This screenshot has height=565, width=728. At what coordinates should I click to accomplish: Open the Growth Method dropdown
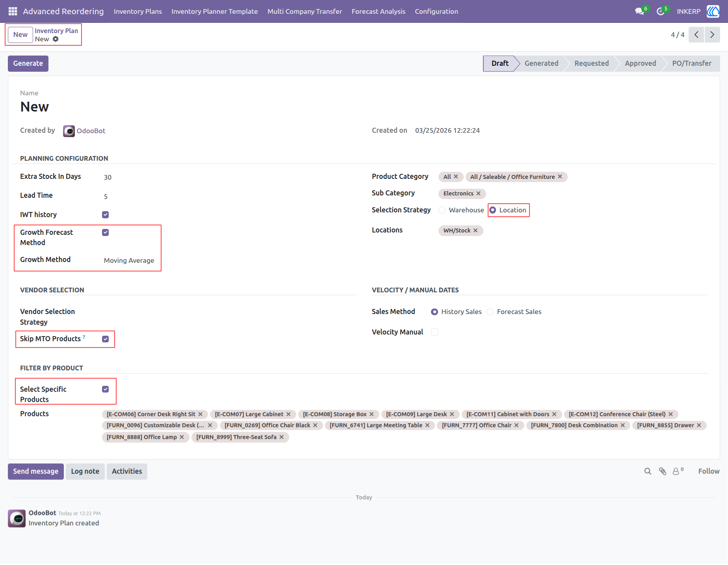tap(129, 260)
